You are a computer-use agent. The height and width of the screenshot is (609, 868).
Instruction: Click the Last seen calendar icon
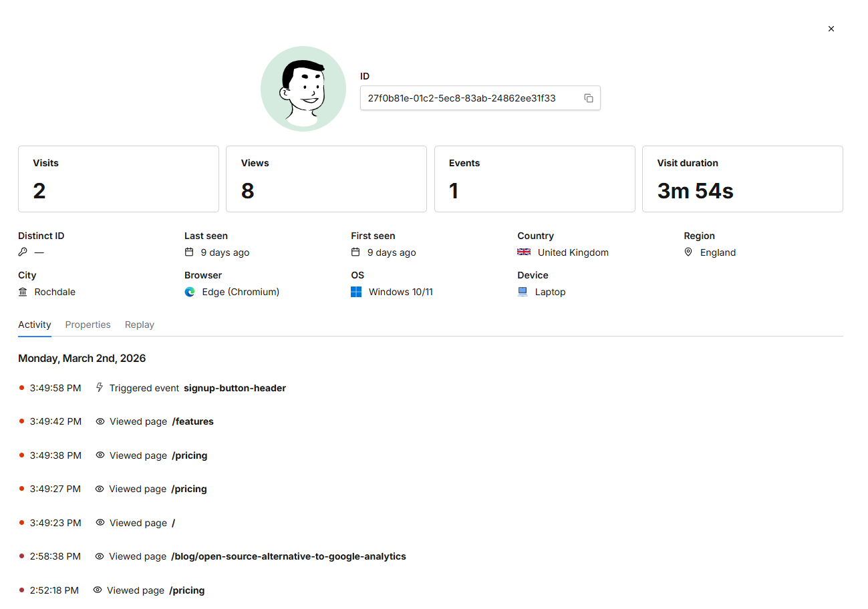point(189,252)
